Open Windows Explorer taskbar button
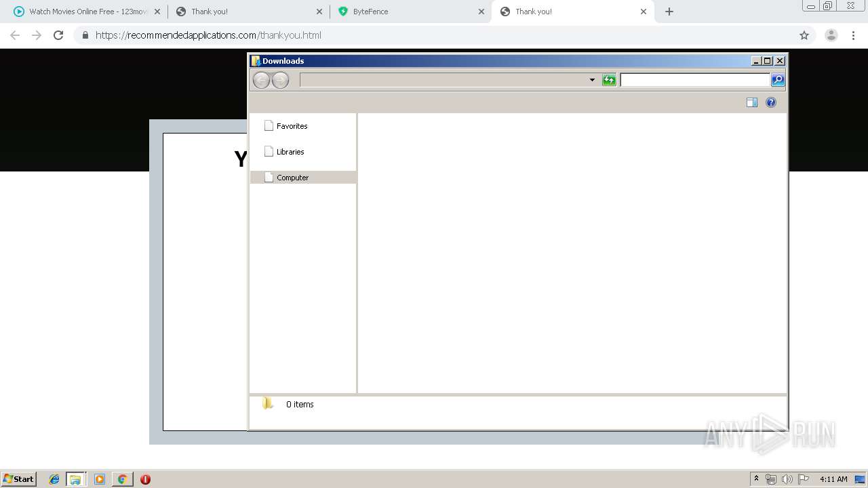 tap(75, 479)
